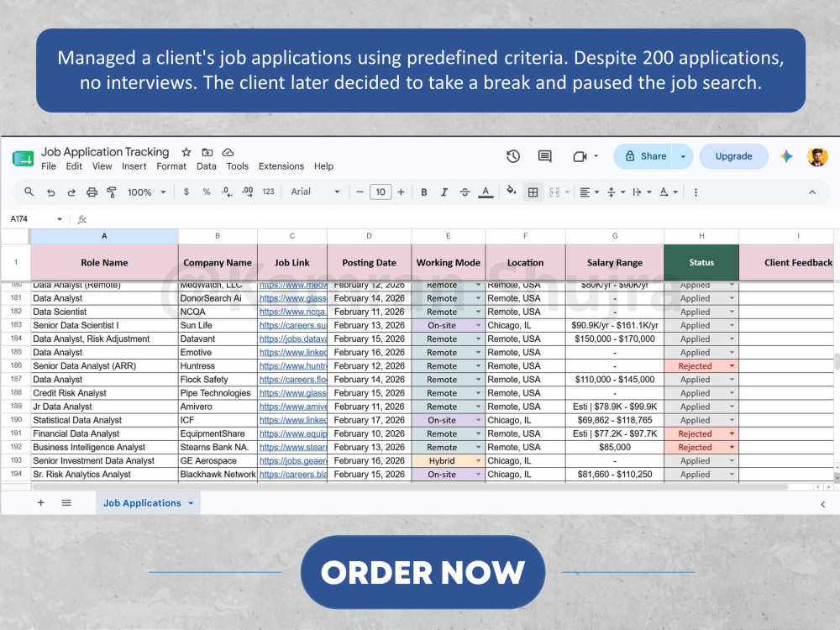This screenshot has width=840, height=630.
Task: Click the ORDER NOW button
Action: coord(423,571)
